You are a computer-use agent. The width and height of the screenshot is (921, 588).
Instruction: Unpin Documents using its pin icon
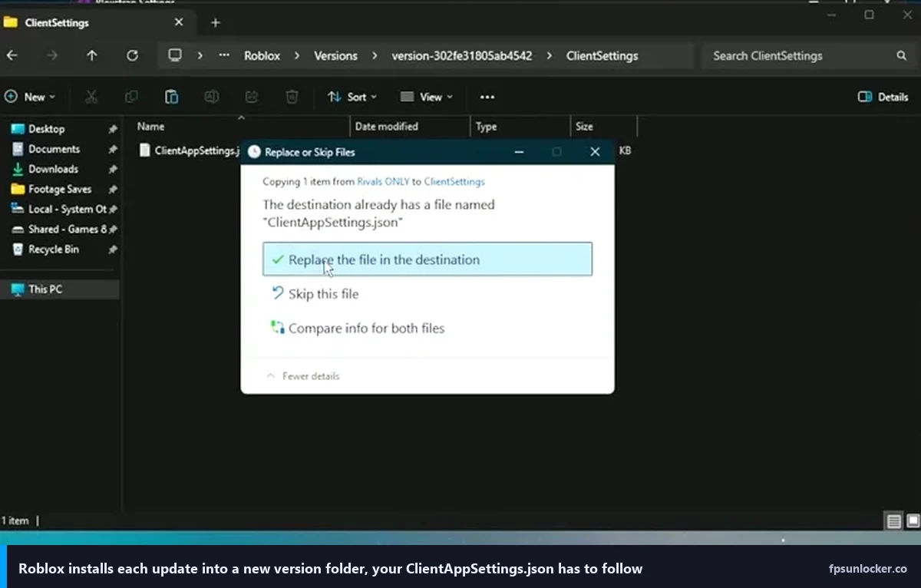(x=113, y=150)
